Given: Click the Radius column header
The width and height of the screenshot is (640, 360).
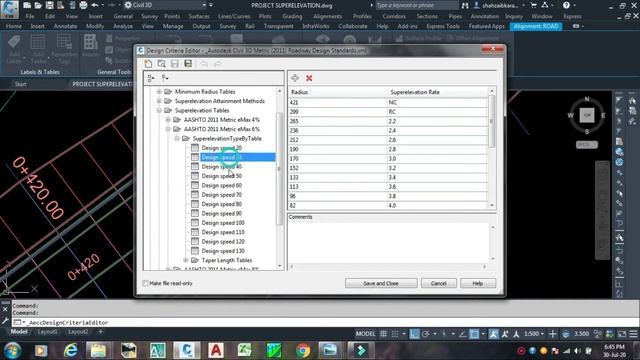Looking at the screenshot, I should coord(337,92).
